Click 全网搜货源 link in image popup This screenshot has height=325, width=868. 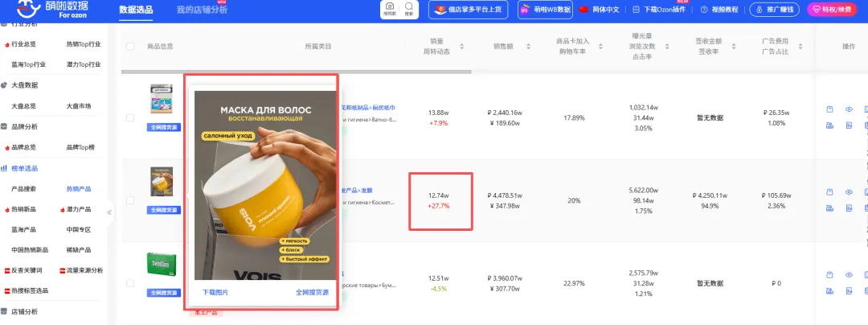click(x=312, y=292)
